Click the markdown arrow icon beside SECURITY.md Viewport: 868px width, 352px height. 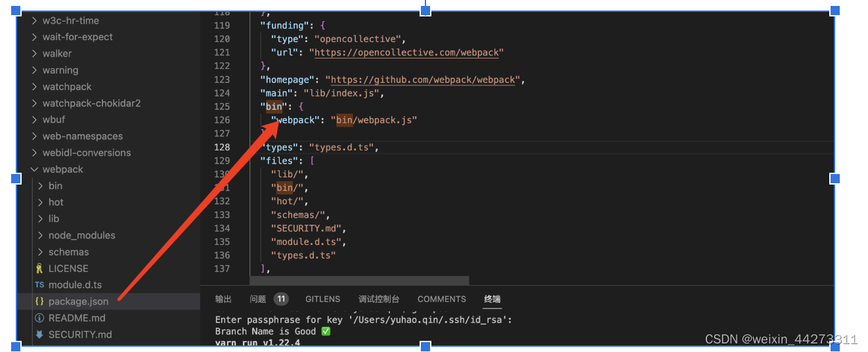[x=39, y=334]
